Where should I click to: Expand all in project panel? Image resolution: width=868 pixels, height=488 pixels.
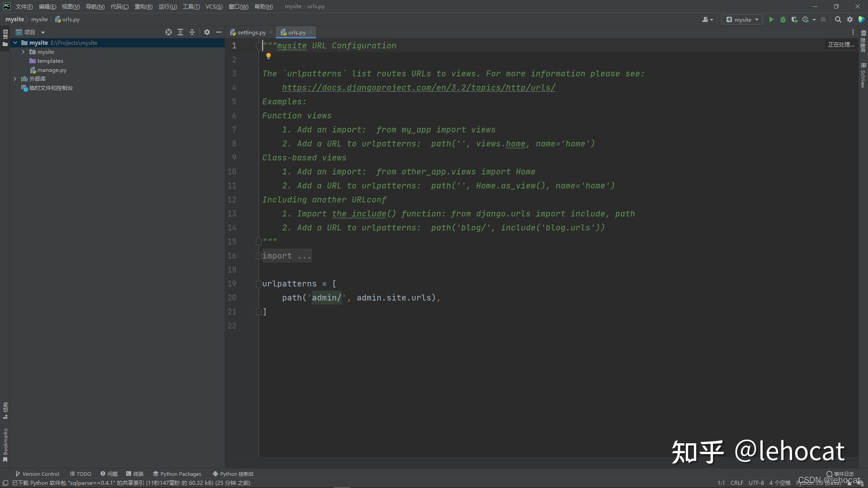click(x=180, y=32)
